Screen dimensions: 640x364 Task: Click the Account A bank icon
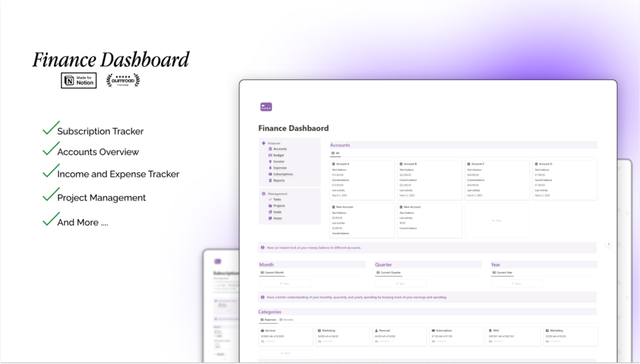(x=334, y=164)
